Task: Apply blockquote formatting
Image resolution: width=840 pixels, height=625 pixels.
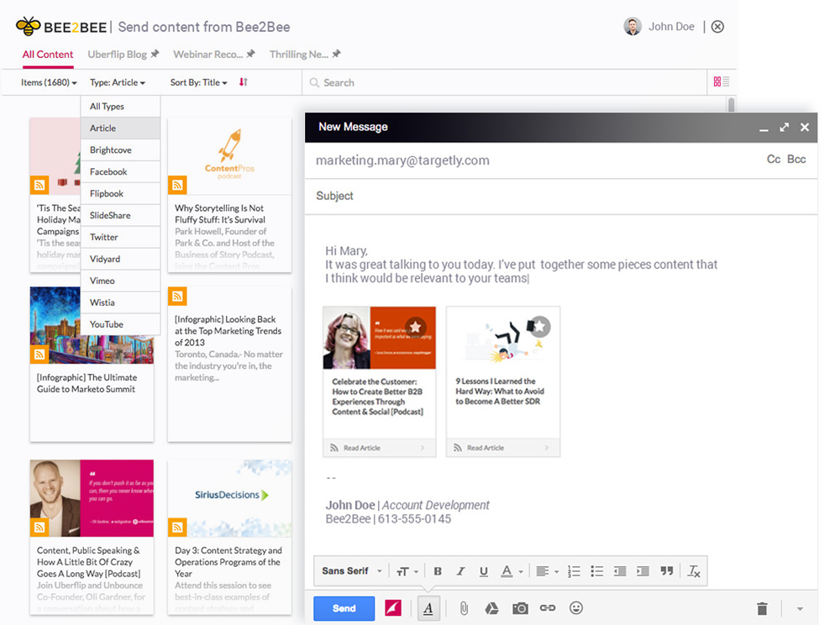Action: [x=666, y=571]
